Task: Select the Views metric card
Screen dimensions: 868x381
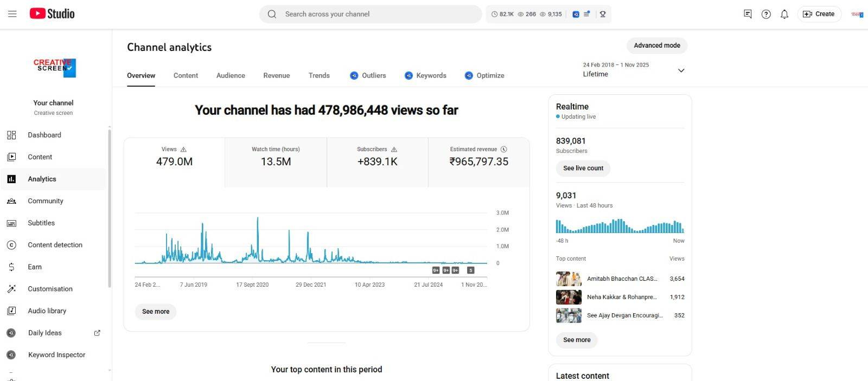Action: 174,162
